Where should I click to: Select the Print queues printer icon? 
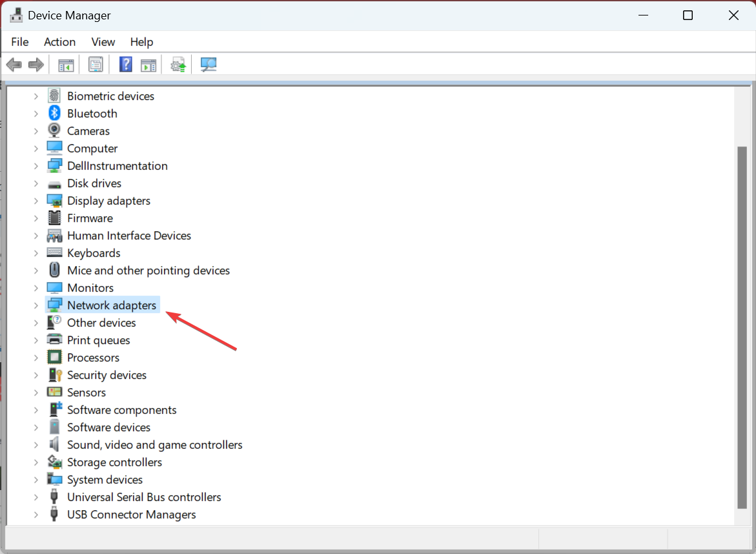[x=54, y=340]
